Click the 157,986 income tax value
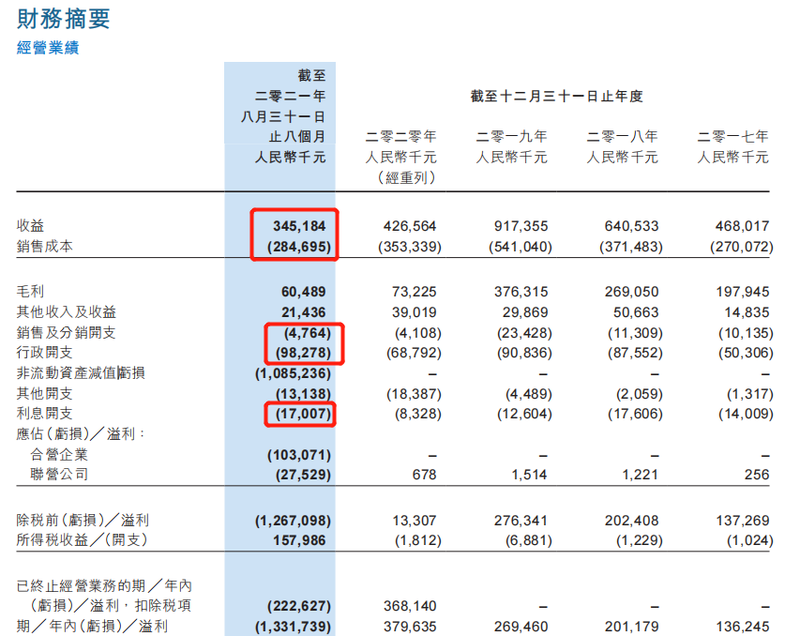This screenshot has width=800, height=636. (x=302, y=540)
